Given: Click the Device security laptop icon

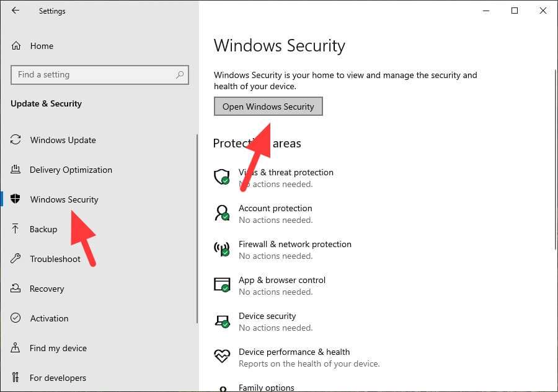Looking at the screenshot, I should (x=221, y=321).
